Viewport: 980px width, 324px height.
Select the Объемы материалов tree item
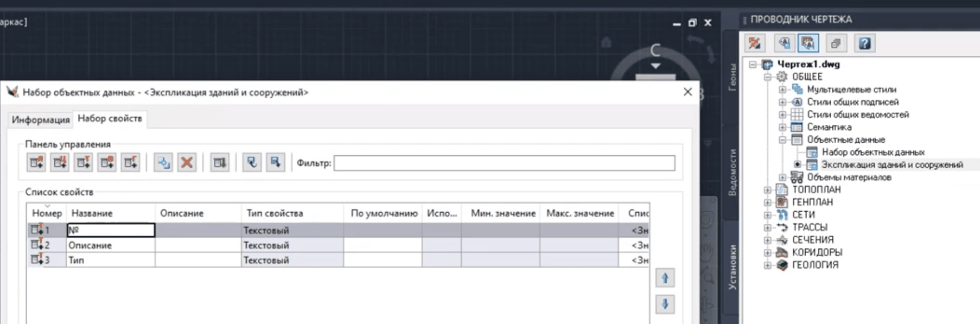(848, 177)
